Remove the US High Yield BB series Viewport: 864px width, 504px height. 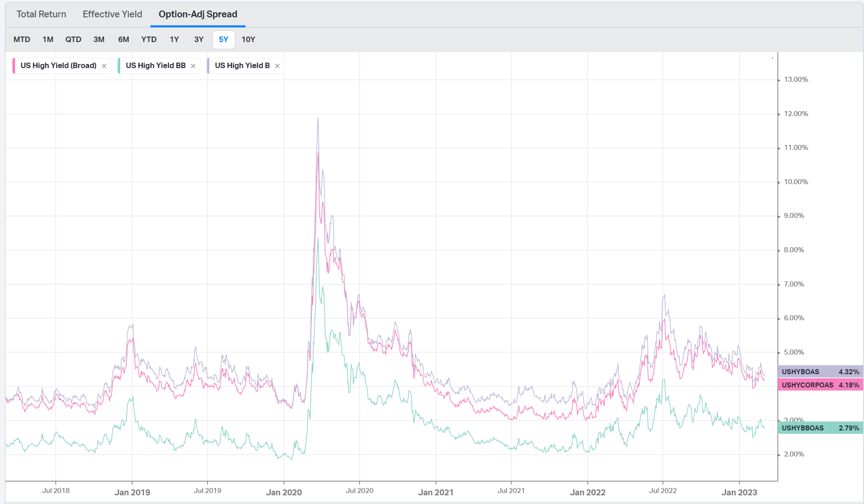coord(193,66)
